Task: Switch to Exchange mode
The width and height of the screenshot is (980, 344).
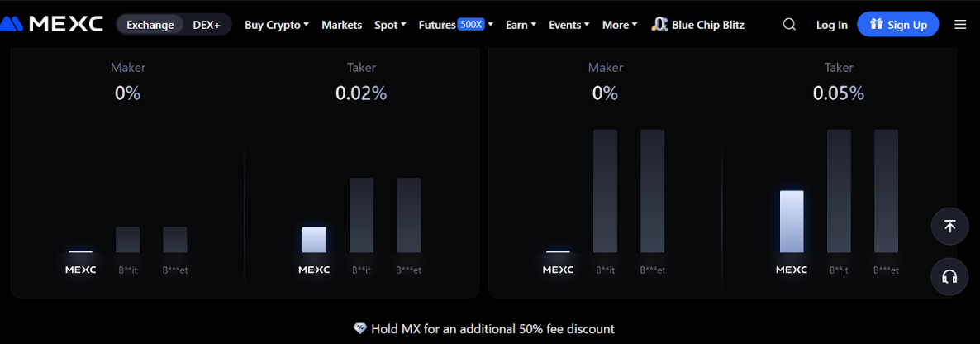Action: coord(150,25)
